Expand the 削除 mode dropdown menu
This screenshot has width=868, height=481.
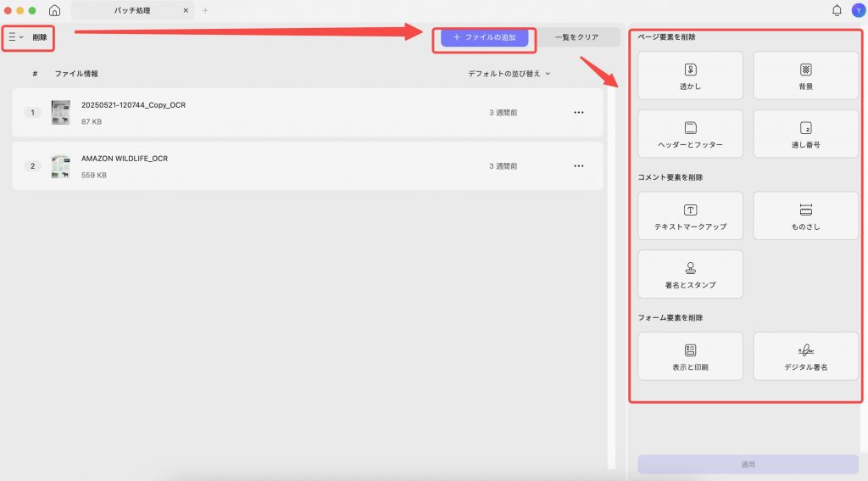16,37
